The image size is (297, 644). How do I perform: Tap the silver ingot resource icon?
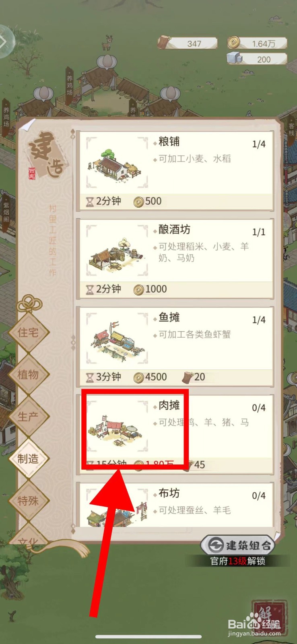pos(234,58)
